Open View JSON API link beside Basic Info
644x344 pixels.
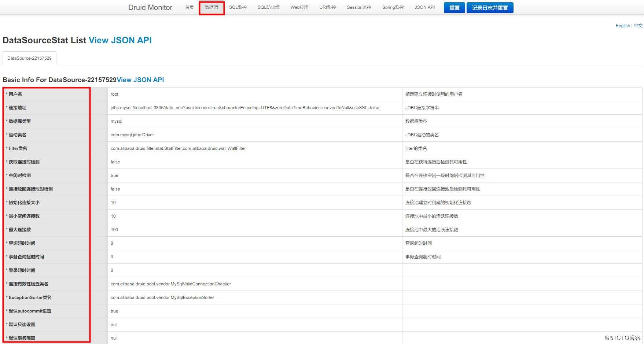pyautogui.click(x=140, y=80)
